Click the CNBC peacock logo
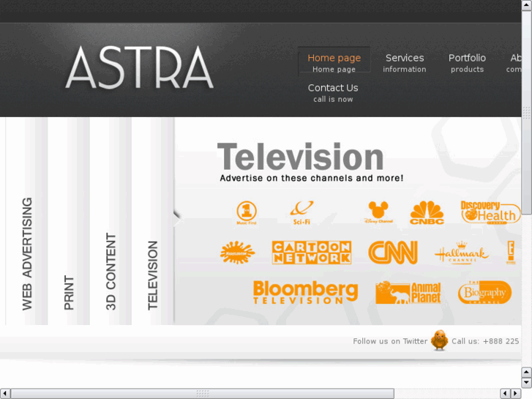Screen dimensions: 532x399 click(x=427, y=212)
